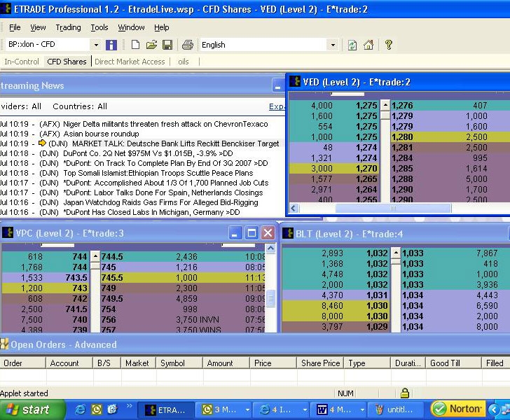Expand 4 I... taskbar group arrow

click(x=305, y=410)
